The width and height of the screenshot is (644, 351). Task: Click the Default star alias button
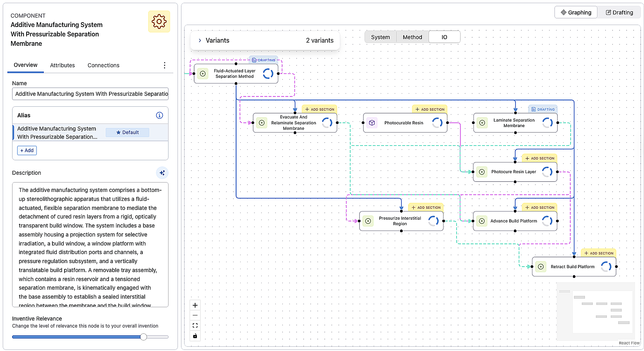[x=127, y=132]
